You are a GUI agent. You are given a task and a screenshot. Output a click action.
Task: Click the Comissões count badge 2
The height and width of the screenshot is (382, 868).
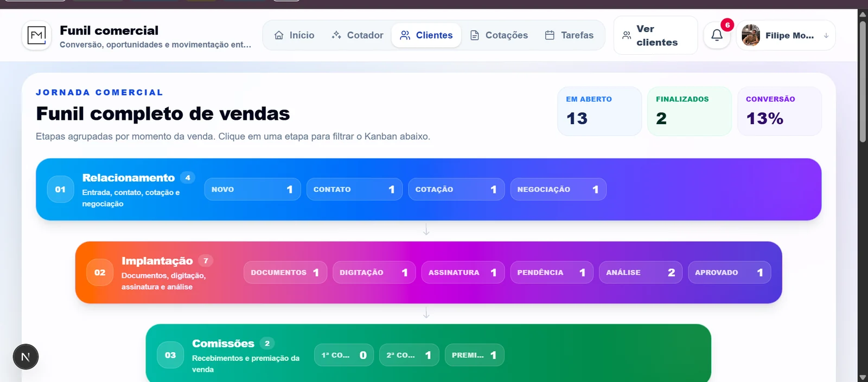[267, 344]
